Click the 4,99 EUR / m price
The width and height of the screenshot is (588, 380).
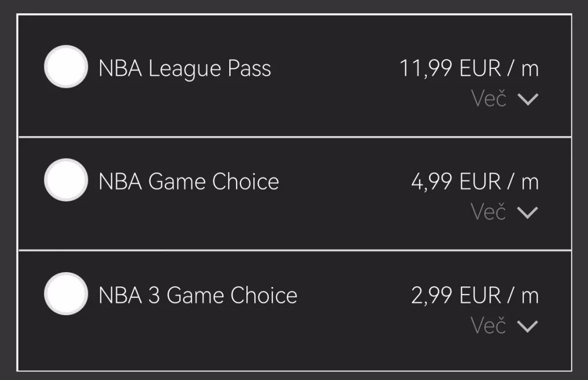click(x=475, y=182)
